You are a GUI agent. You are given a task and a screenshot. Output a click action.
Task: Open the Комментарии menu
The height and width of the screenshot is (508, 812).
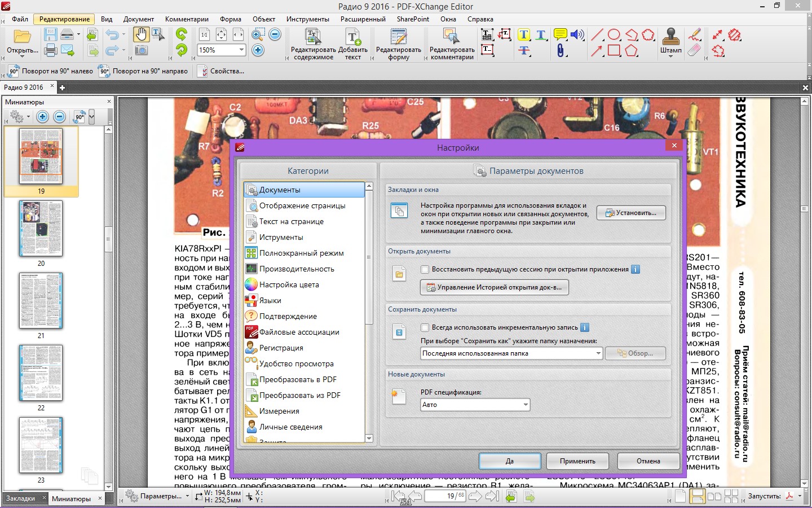[x=187, y=19]
